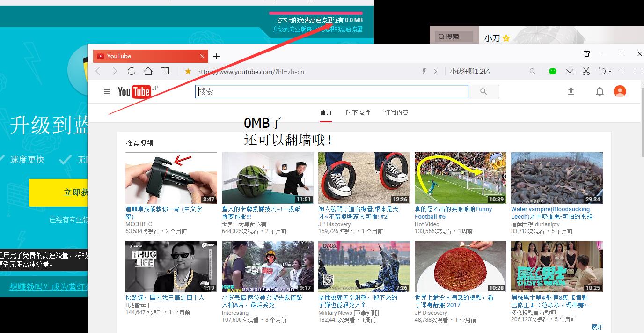This screenshot has height=333, width=644.
Task: Click title 驚人的卡牌投擲技巧
Action: (x=261, y=213)
